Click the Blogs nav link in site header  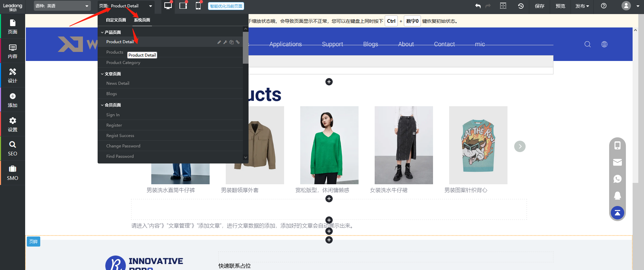[x=371, y=44]
